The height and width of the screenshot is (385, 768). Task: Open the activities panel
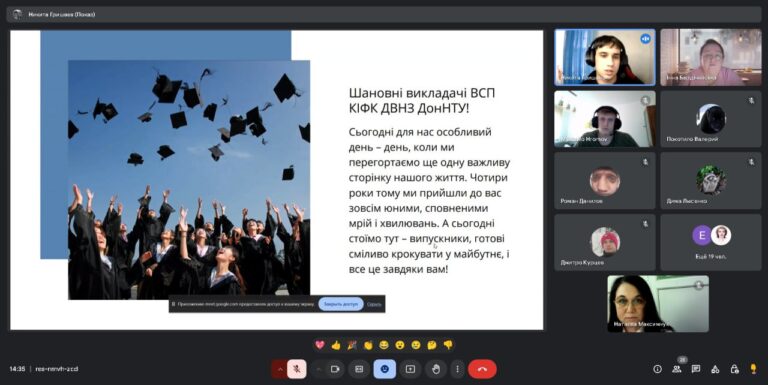coord(715,369)
